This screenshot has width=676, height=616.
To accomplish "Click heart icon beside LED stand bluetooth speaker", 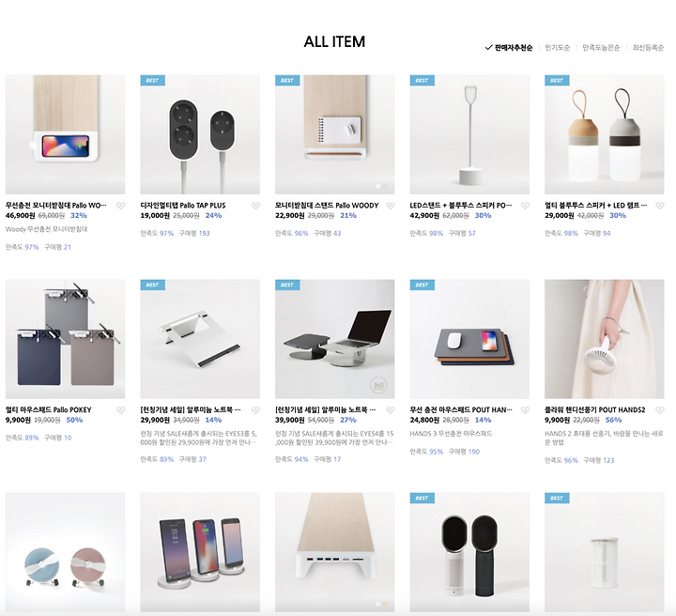I will [x=525, y=206].
